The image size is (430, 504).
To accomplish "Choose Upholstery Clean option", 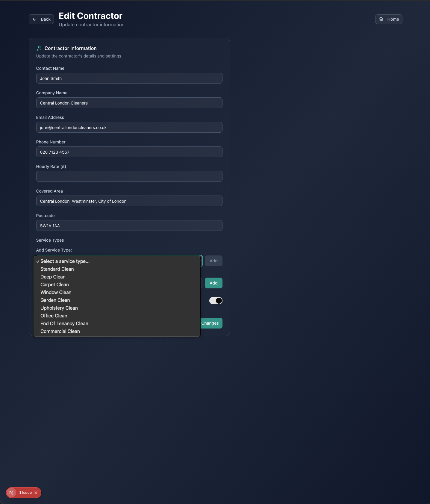I will point(117,308).
